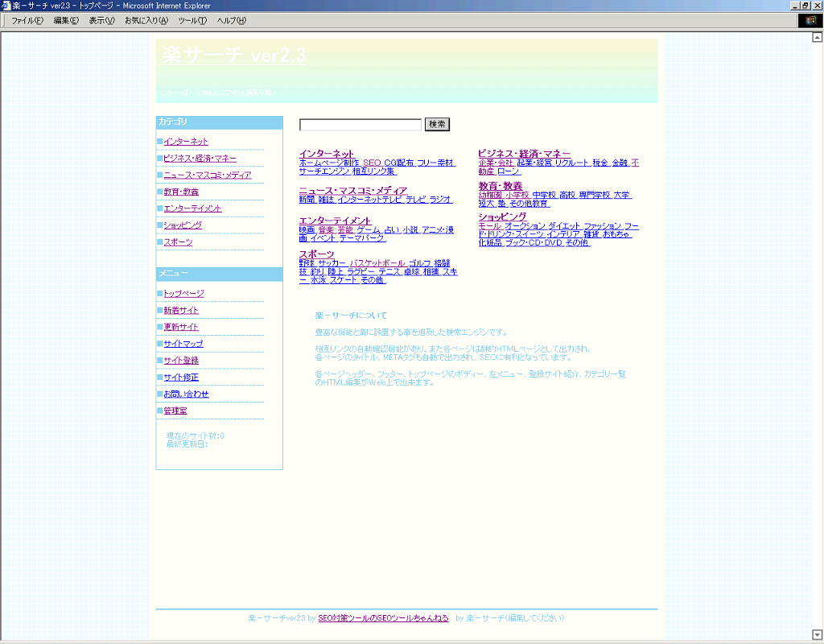Go to サイト登録 in the sidebar menu
The width and height of the screenshot is (824, 644).
click(181, 361)
